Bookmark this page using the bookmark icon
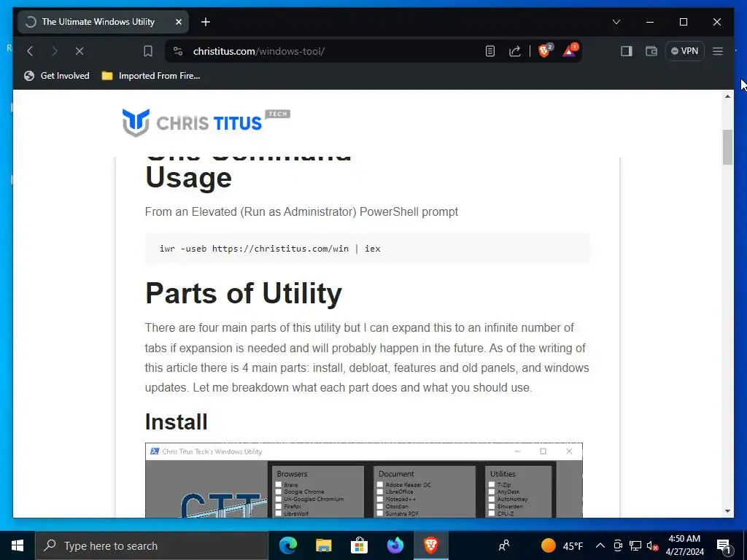747x560 pixels. point(147,51)
